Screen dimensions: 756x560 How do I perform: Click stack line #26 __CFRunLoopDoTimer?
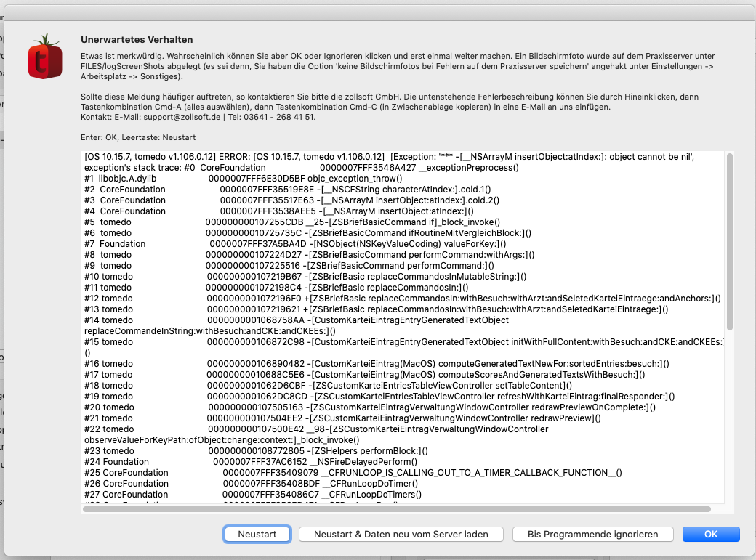[x=252, y=484]
